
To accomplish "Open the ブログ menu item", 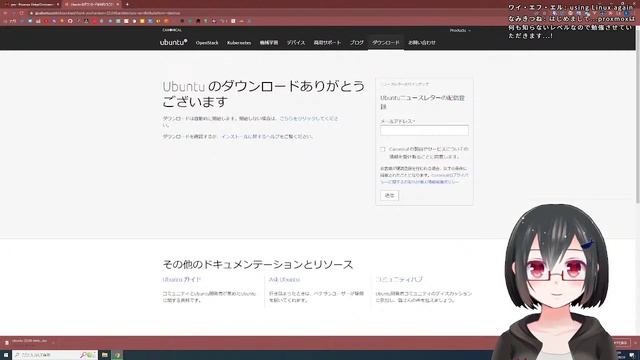I will pyautogui.click(x=356, y=42).
